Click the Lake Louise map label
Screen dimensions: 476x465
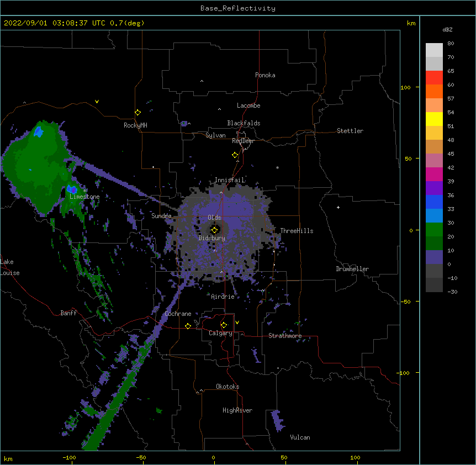pos(10,267)
